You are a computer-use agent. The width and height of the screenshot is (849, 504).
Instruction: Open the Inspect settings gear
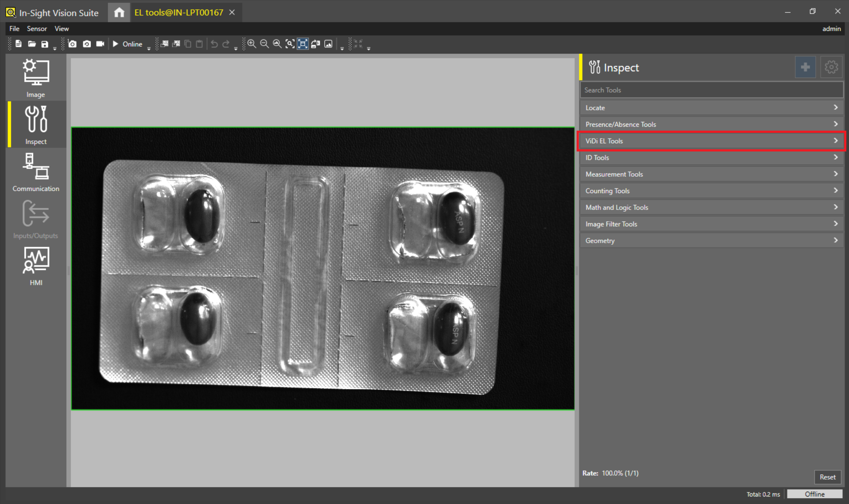click(x=831, y=67)
